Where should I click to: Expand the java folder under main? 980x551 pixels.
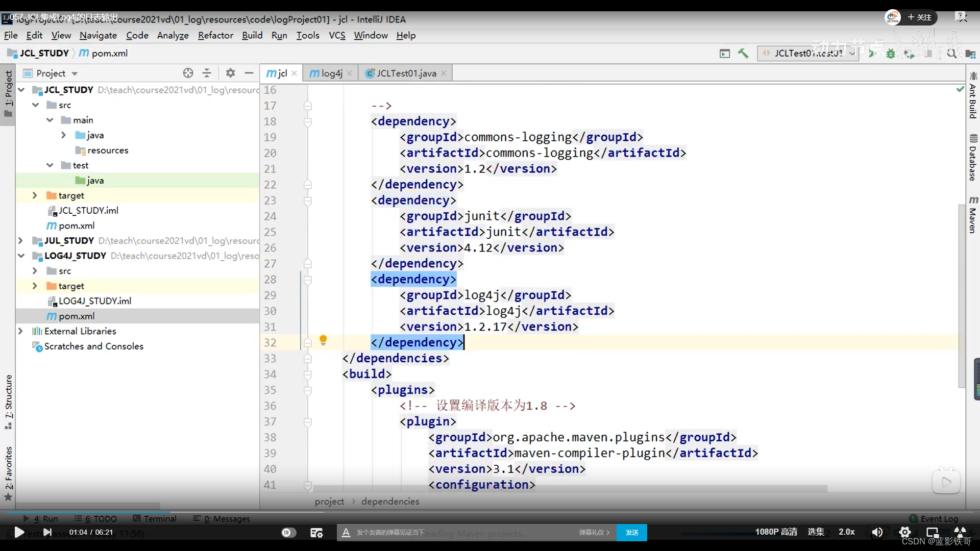(x=63, y=135)
